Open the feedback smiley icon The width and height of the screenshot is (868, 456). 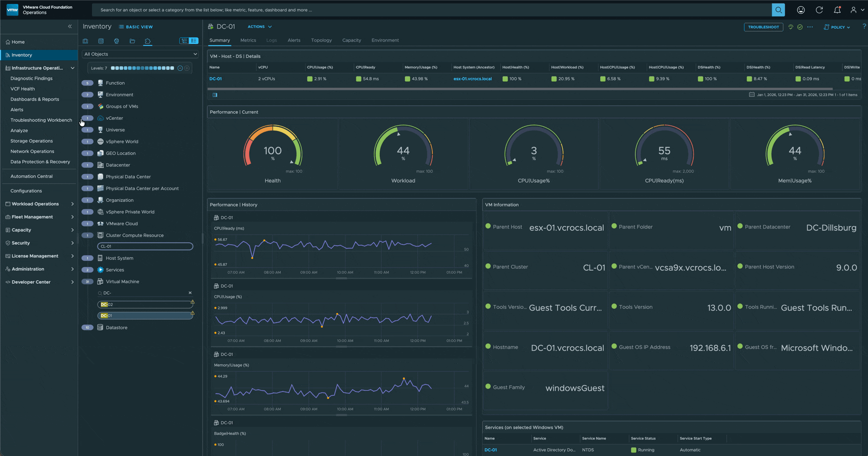click(801, 10)
